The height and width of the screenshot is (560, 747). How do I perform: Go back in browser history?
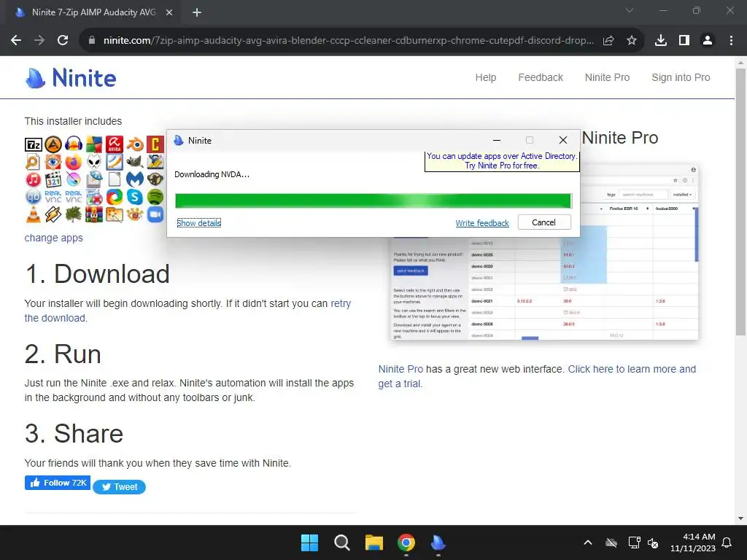[16, 41]
